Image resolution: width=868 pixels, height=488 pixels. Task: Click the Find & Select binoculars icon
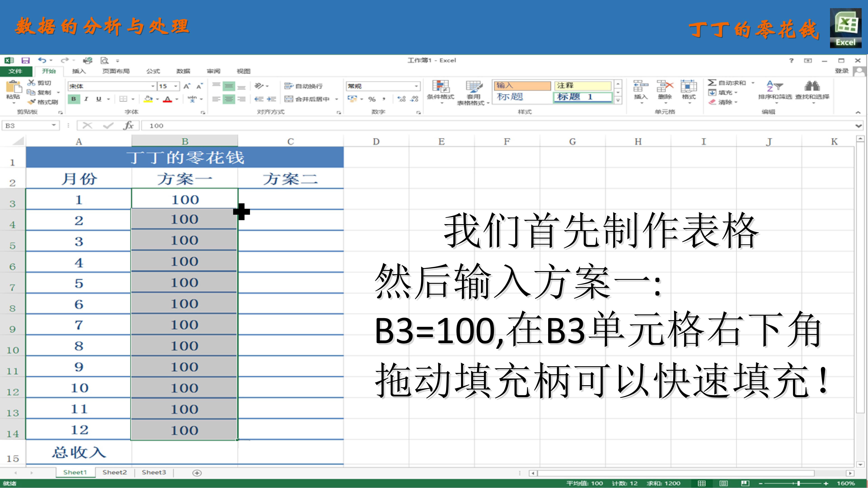[812, 86]
